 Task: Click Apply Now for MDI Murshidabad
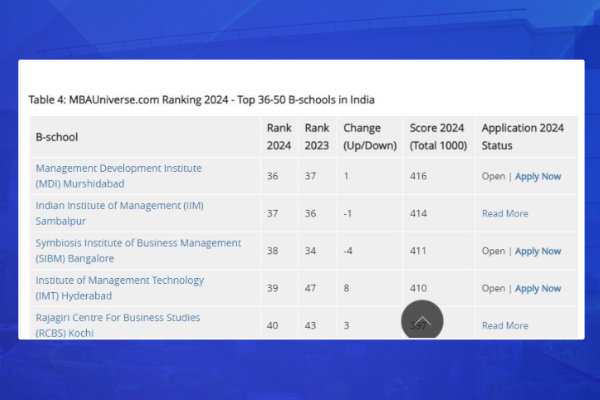pyautogui.click(x=538, y=176)
